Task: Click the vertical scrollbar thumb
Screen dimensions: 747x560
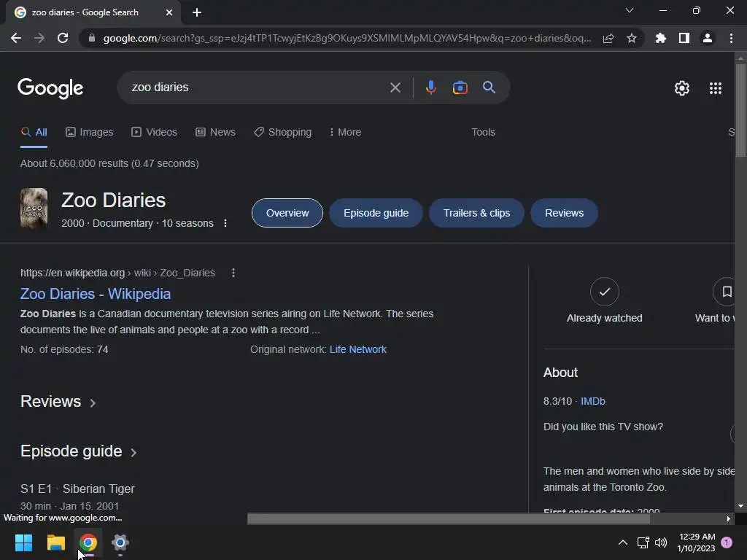Action: coord(740,110)
